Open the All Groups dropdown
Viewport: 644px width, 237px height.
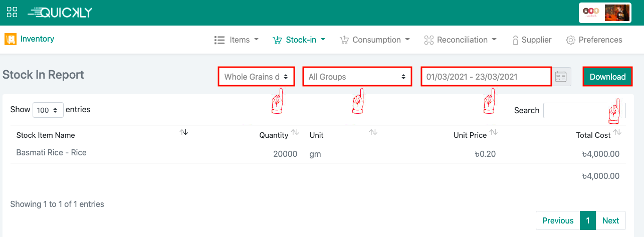coord(357,77)
